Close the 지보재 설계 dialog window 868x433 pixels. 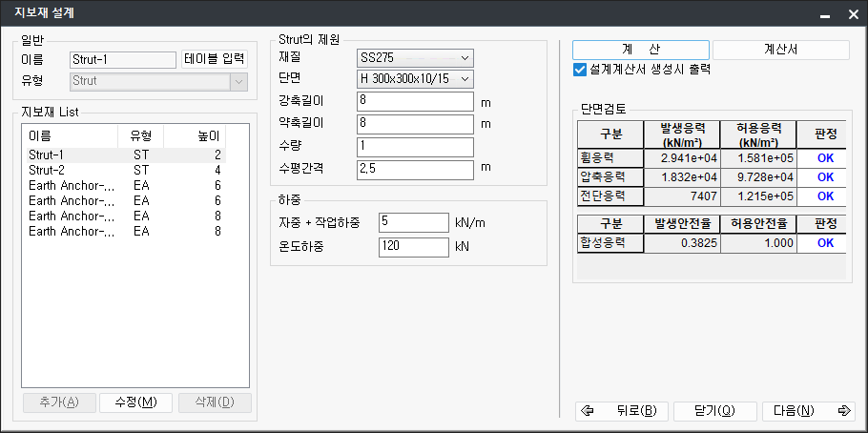coord(849,14)
